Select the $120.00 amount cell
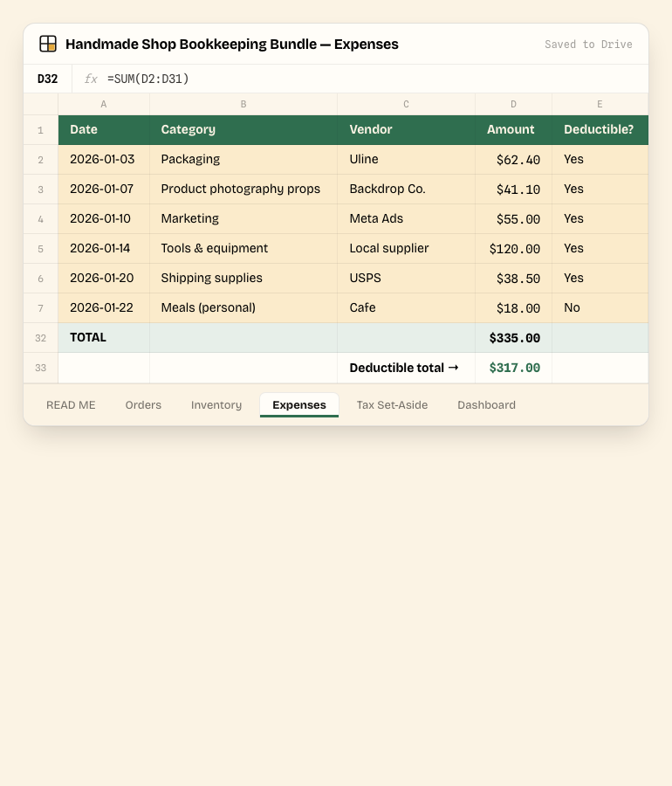The width and height of the screenshot is (672, 786). coord(513,248)
